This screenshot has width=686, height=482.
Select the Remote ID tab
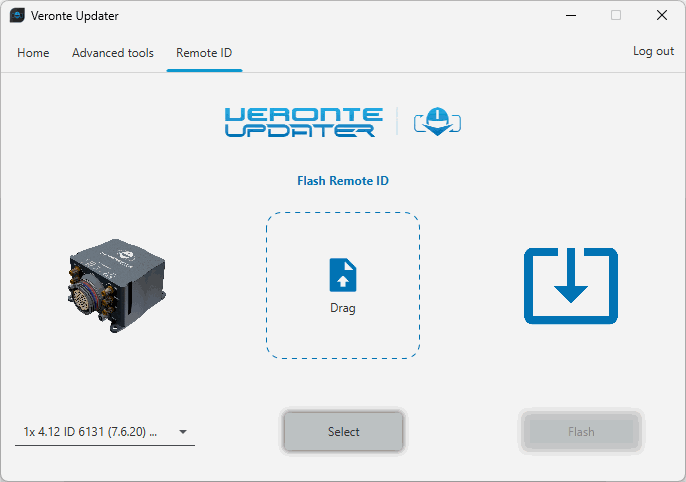204,53
